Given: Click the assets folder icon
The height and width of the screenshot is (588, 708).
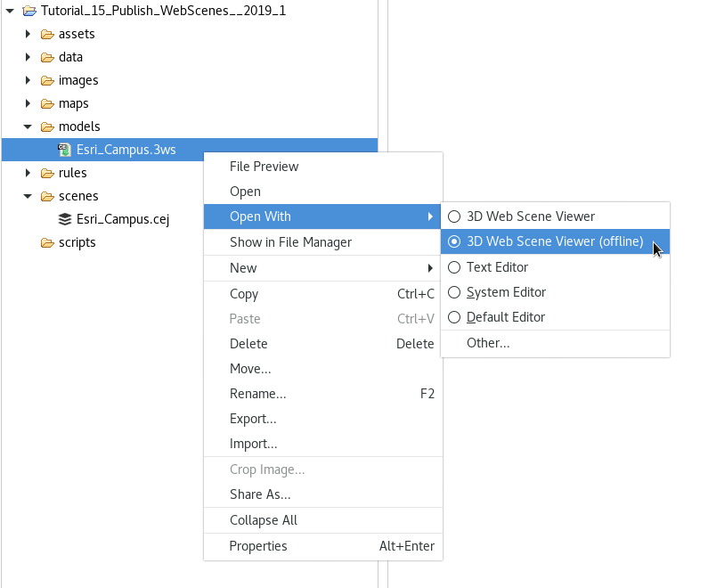Looking at the screenshot, I should click(x=47, y=34).
